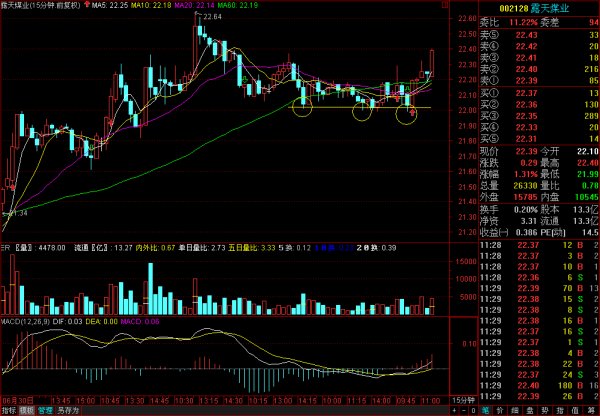Click the 15分钟 period selector

pos(463,399)
